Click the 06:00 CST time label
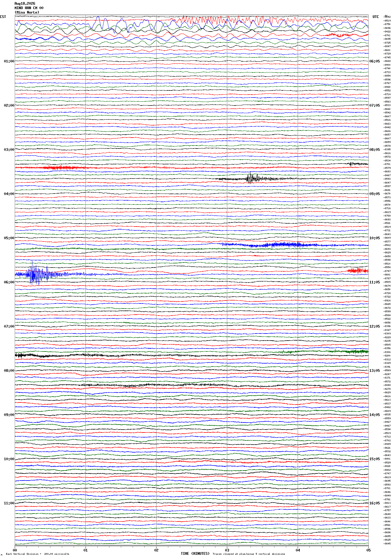The width and height of the screenshot is (392, 558). pyautogui.click(x=9, y=282)
